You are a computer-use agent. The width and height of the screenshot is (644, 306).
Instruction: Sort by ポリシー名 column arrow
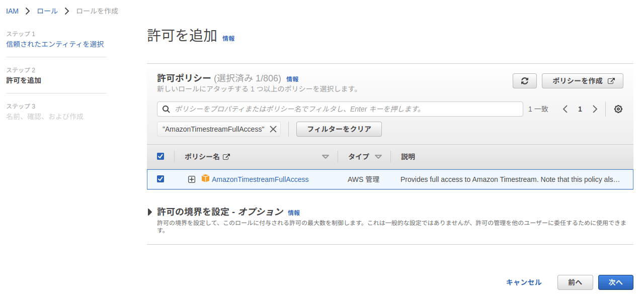326,157
